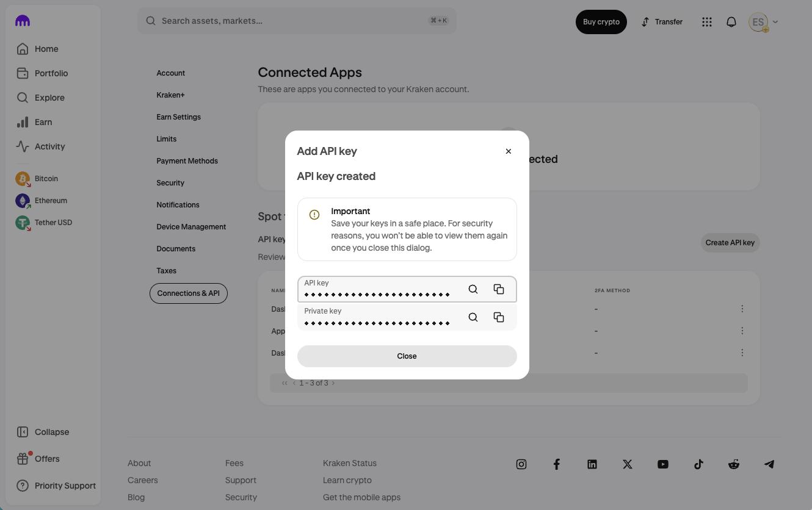The height and width of the screenshot is (510, 812).
Task: Click the Kraken logo
Action: coord(23,21)
